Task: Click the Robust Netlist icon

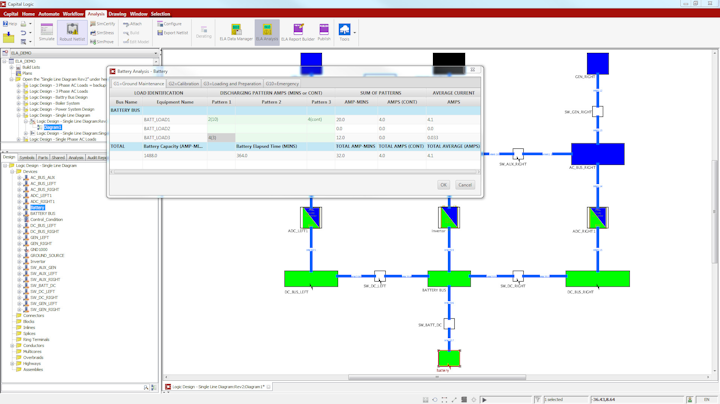Action: tap(72, 32)
